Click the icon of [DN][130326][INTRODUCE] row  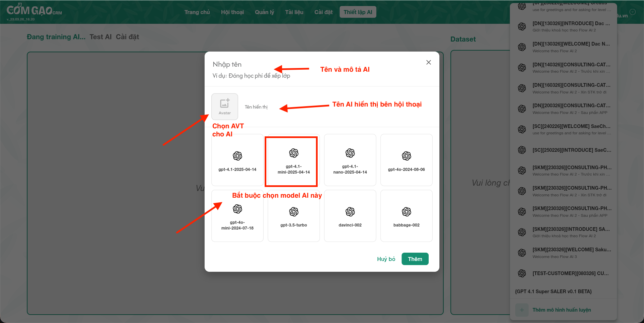[x=522, y=26]
